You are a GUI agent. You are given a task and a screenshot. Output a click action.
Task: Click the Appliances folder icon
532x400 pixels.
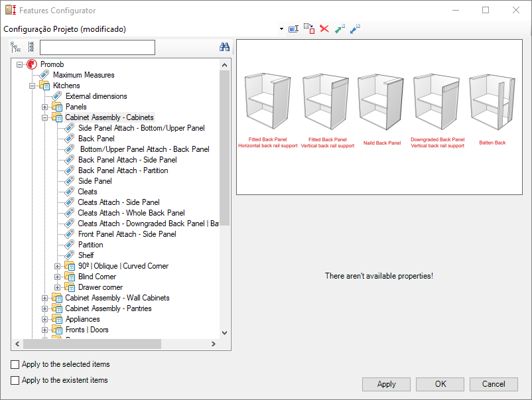57,319
